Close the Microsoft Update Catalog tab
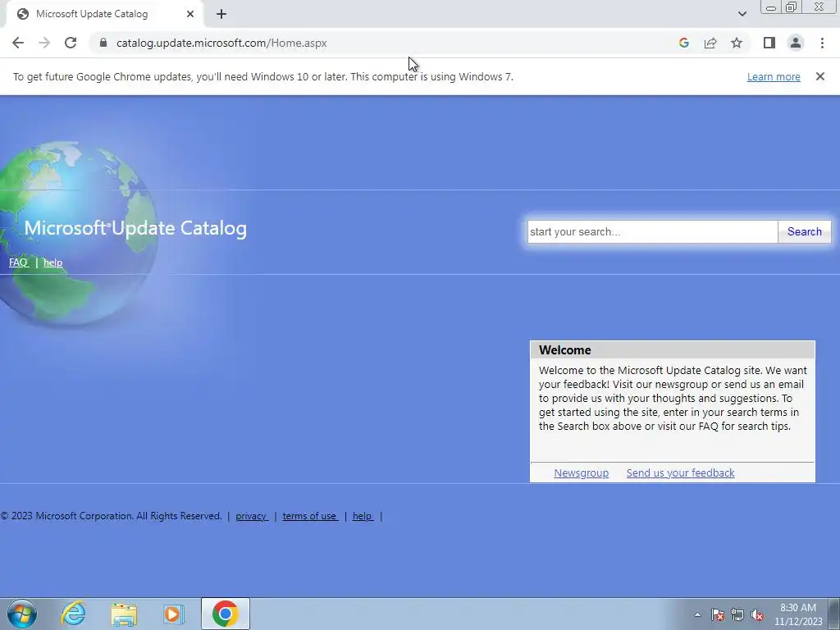This screenshot has width=840, height=630. pyautogui.click(x=190, y=14)
